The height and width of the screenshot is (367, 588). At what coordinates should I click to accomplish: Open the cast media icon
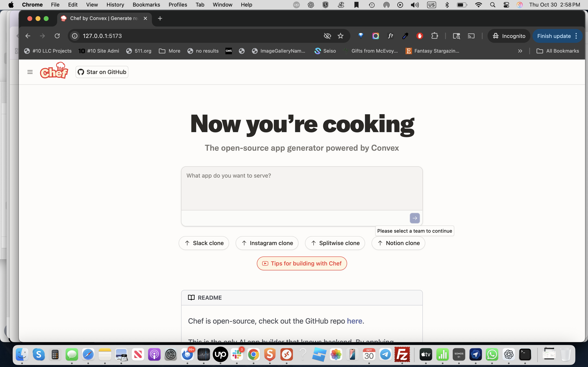click(471, 36)
